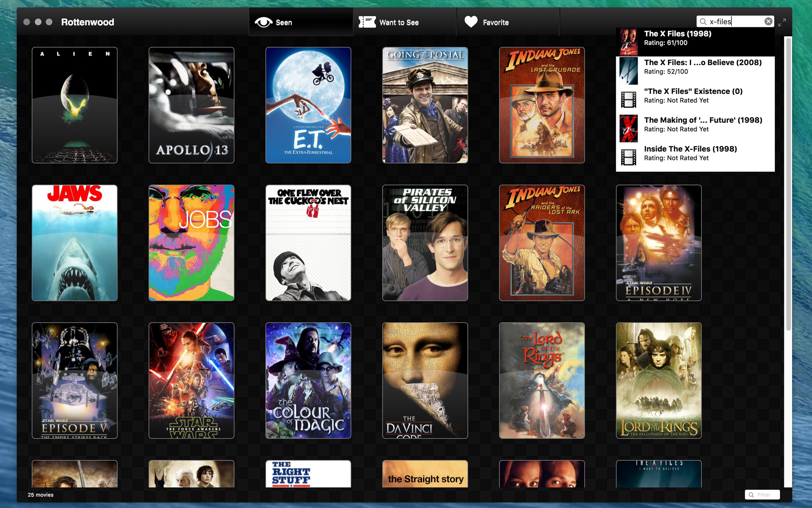Open Star Wars Episode V poster
Viewport: 812px width, 508px height.
coord(74,381)
